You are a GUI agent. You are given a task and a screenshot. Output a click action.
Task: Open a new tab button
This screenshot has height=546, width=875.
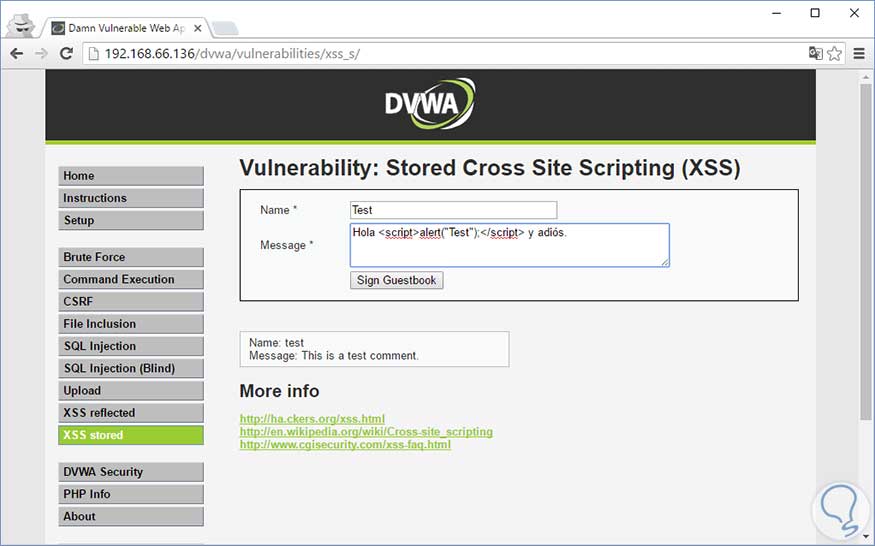[x=225, y=28]
